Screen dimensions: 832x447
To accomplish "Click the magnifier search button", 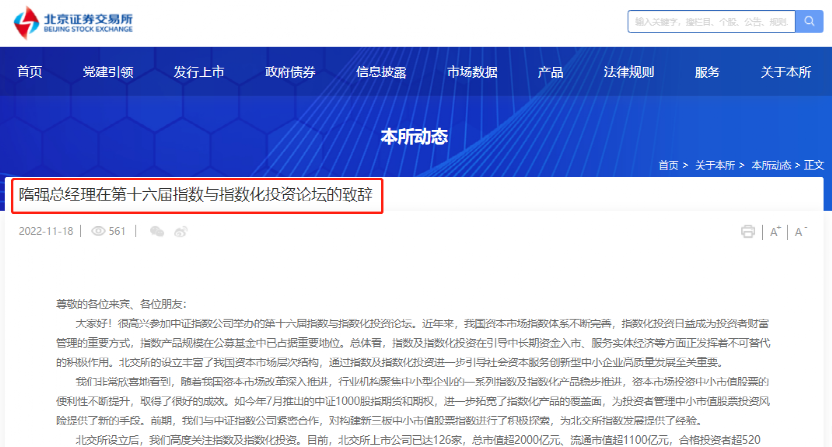I will coord(809,21).
